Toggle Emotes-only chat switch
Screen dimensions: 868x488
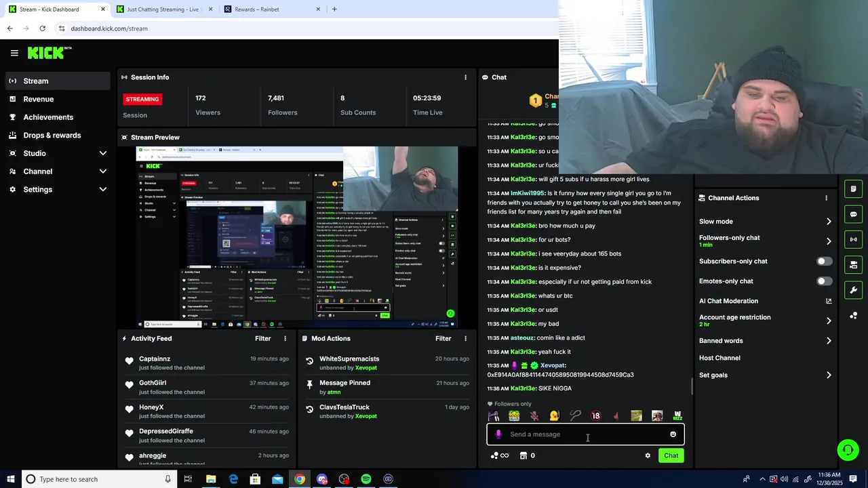click(824, 281)
